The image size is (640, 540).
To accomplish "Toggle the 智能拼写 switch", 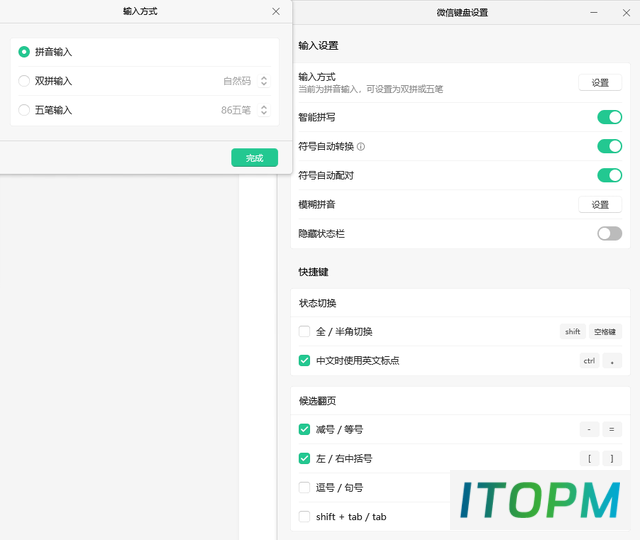I will pos(609,117).
